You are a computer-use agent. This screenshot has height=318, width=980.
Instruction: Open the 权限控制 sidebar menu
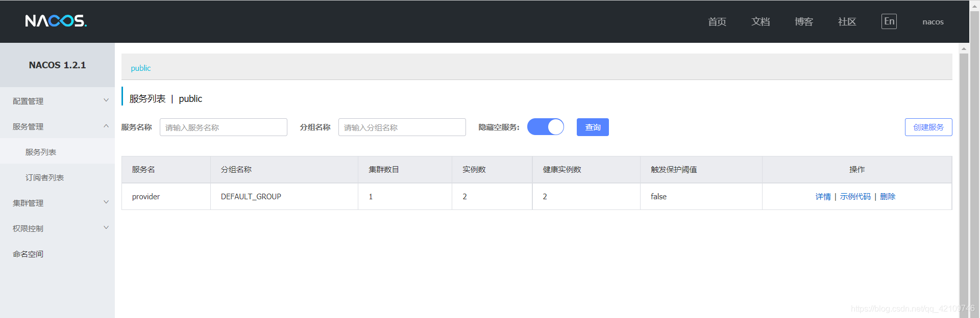[x=57, y=228]
